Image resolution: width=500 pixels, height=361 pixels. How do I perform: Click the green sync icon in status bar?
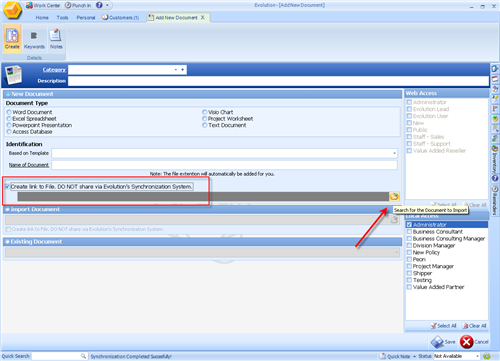point(487,356)
